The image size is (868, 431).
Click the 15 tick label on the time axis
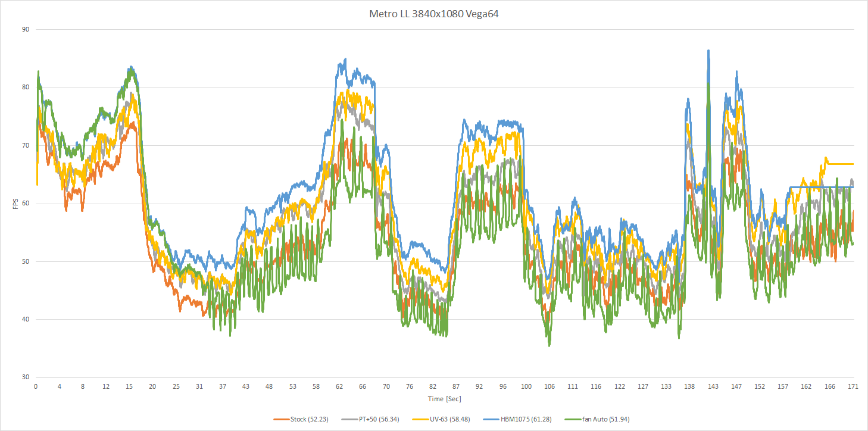tap(129, 386)
